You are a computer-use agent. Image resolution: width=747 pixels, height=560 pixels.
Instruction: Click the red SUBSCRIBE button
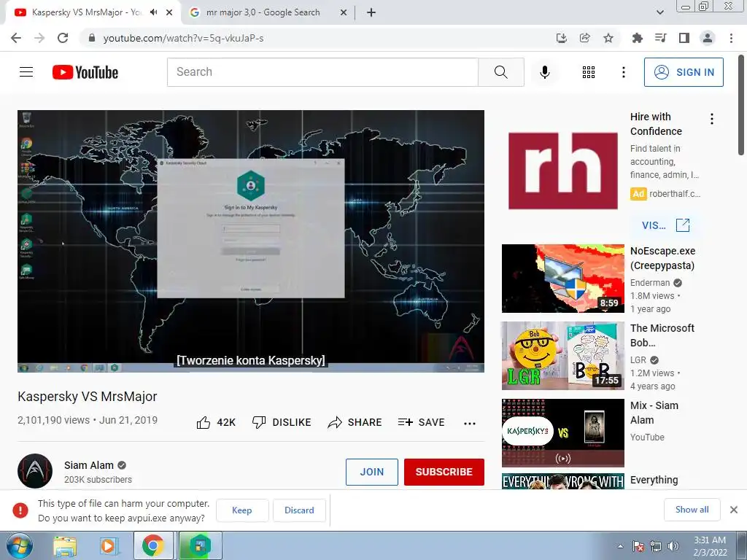[x=444, y=472]
